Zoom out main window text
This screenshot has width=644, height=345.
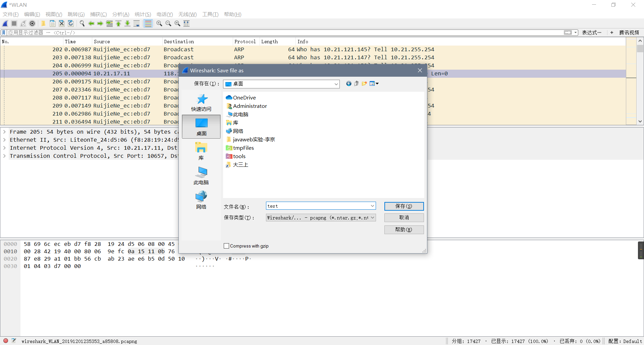[x=168, y=23]
